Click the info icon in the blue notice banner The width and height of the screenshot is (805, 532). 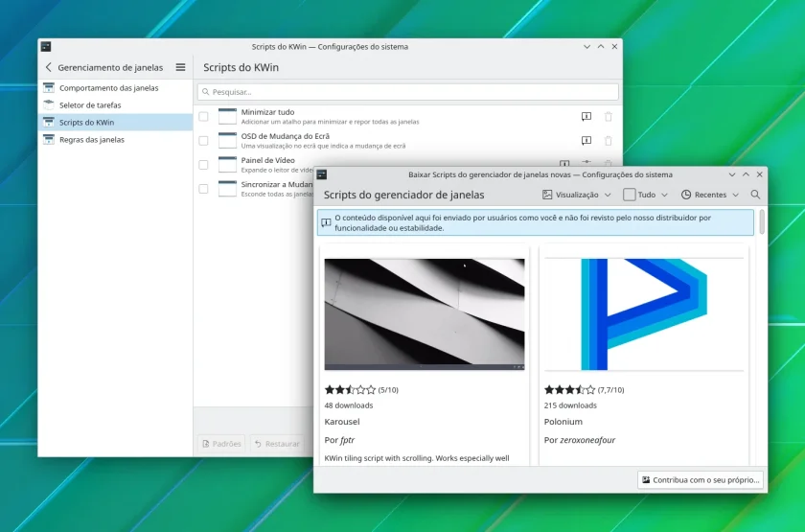coord(326,222)
